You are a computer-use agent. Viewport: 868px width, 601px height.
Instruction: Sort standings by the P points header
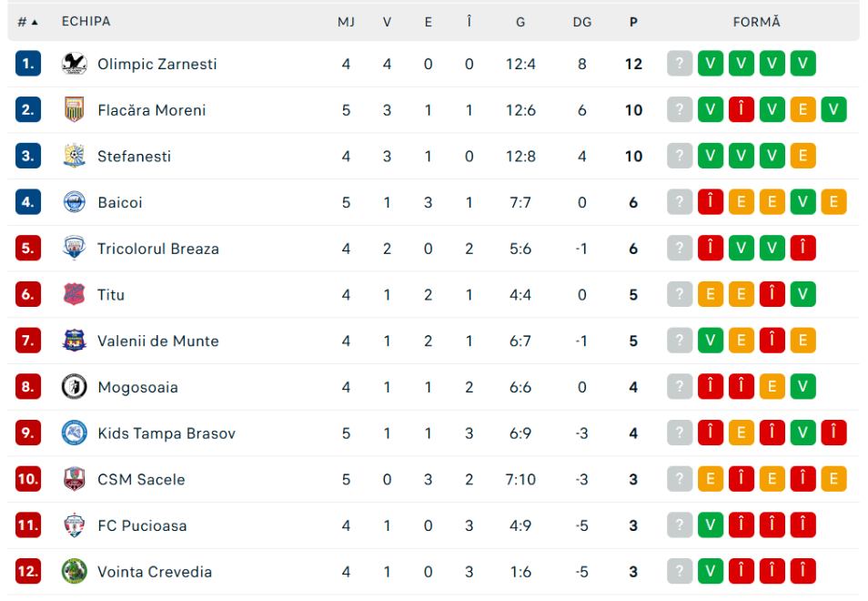pos(633,22)
